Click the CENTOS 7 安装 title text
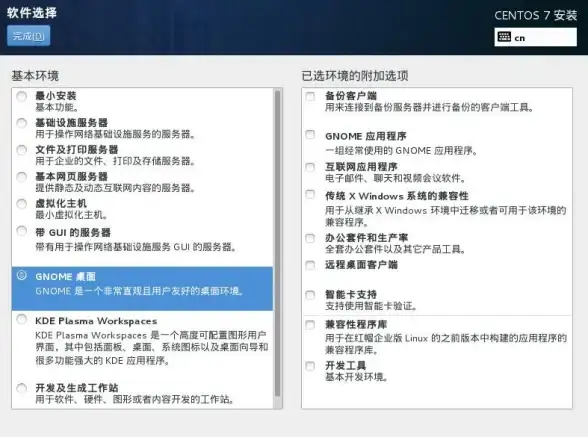Image resolution: width=588 pixels, height=437 pixels. tap(536, 15)
